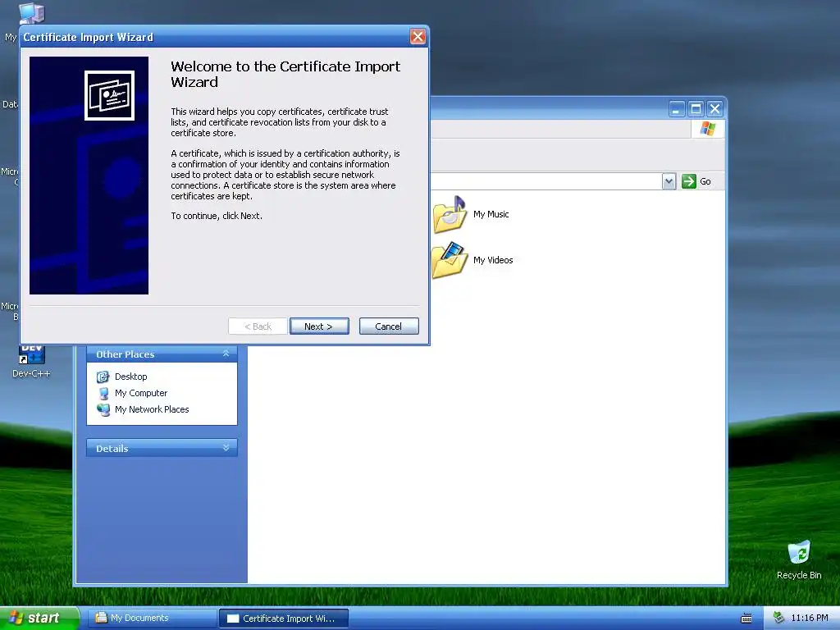Click the My Computer desktop icon at top
The image size is (840, 630).
point(32,13)
